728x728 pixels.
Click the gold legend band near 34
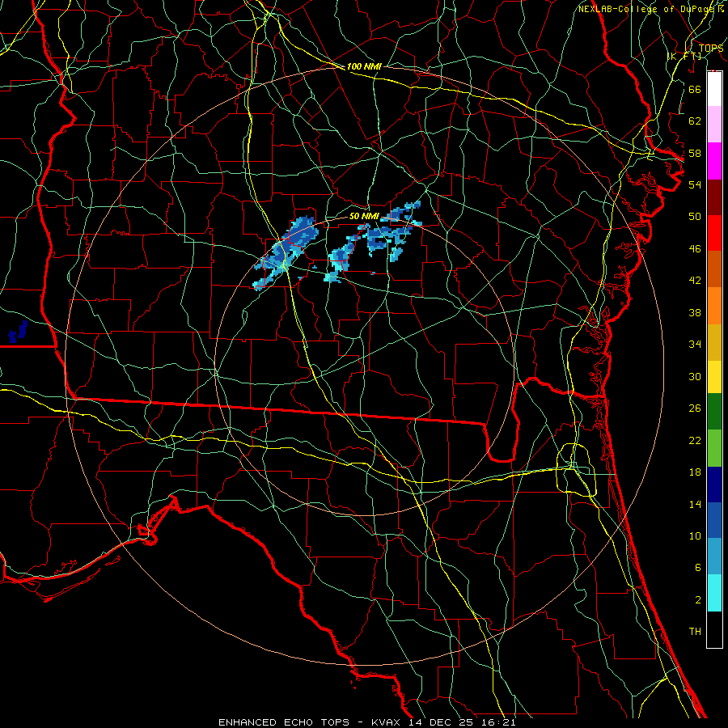coord(714,342)
